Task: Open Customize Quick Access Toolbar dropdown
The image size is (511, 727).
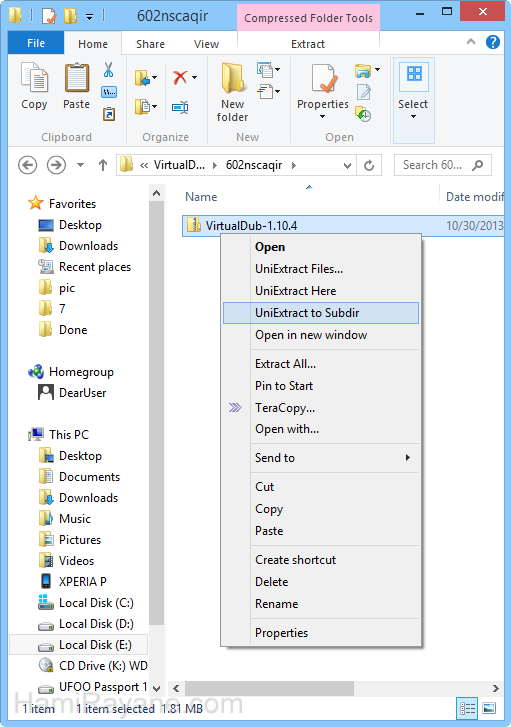Action: point(89,17)
